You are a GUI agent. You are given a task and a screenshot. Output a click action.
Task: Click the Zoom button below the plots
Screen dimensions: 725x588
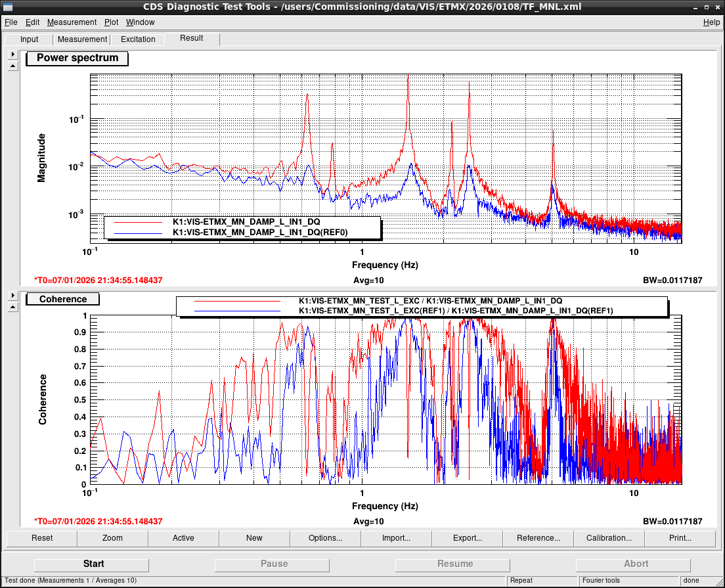pos(112,538)
